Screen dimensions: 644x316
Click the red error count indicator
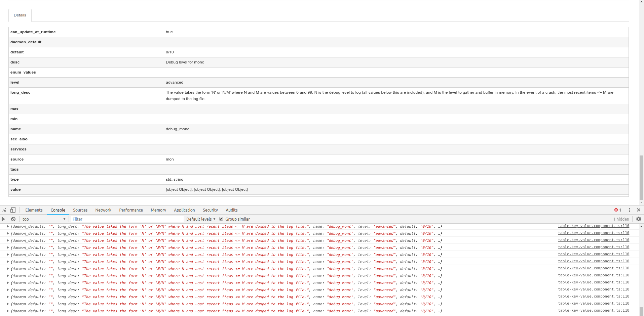coord(618,210)
